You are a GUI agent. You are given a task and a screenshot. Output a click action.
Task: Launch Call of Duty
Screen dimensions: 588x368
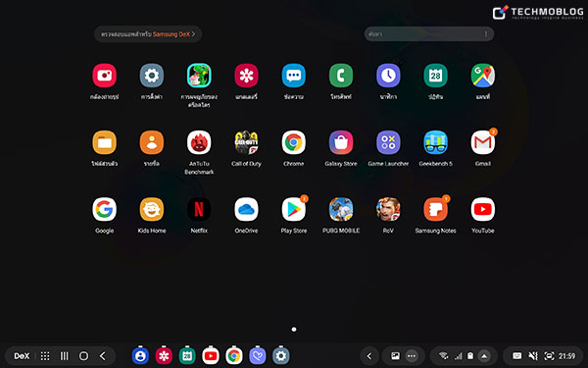tap(246, 142)
